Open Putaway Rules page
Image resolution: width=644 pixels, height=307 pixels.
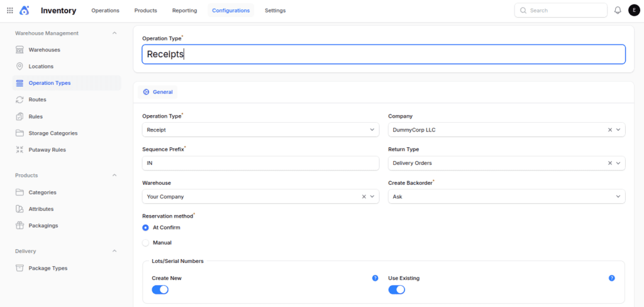coord(47,150)
